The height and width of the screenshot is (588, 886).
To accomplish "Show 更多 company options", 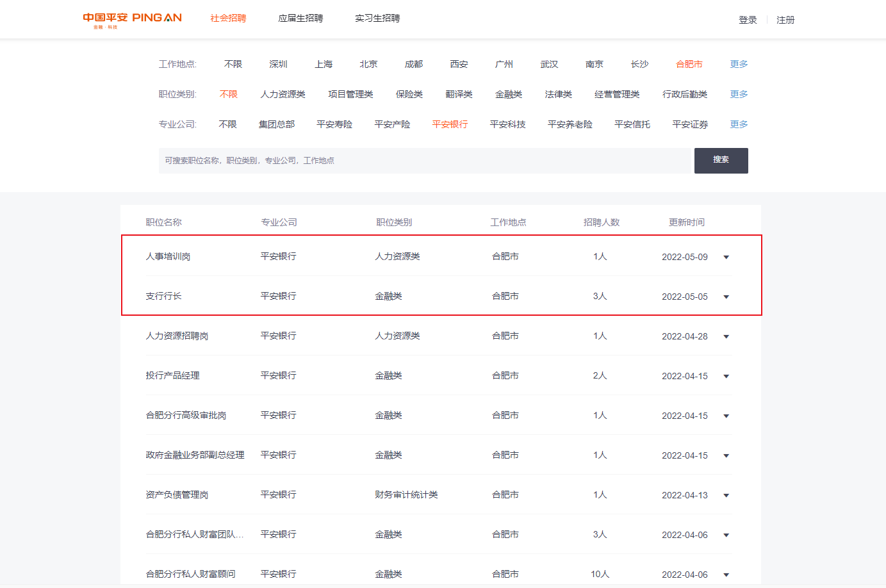I will pyautogui.click(x=739, y=124).
